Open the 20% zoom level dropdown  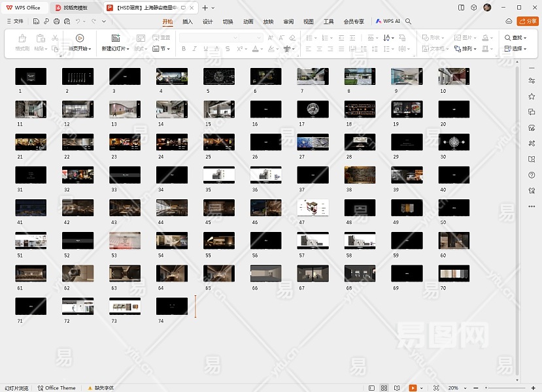(456, 388)
